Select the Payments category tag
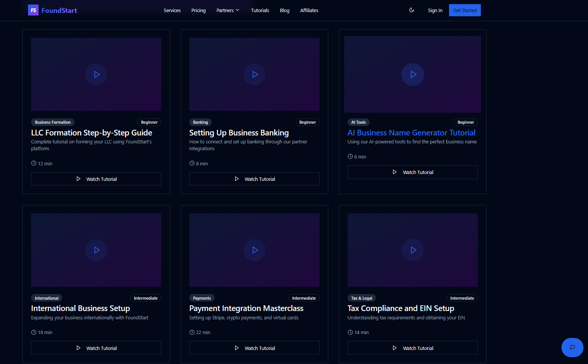The image size is (588, 364). pyautogui.click(x=202, y=298)
